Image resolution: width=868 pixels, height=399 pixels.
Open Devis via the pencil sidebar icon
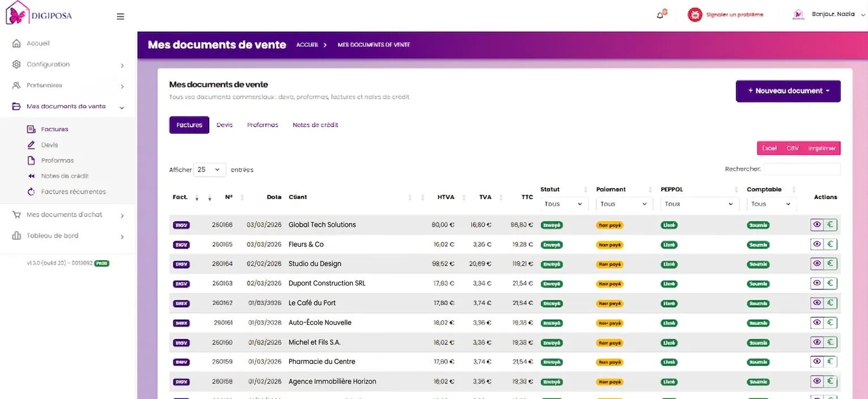pyautogui.click(x=32, y=145)
